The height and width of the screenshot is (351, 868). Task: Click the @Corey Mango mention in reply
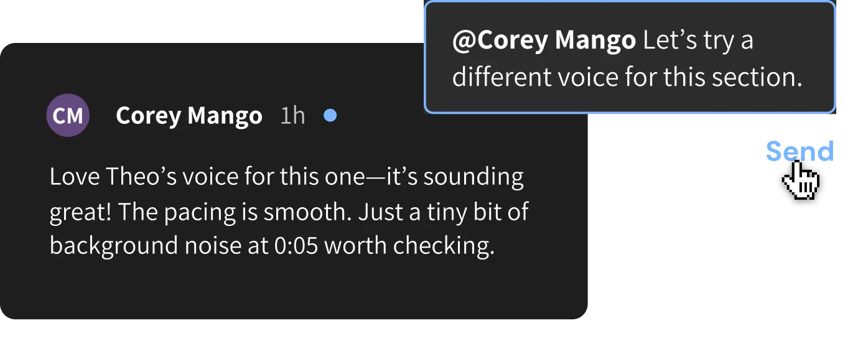(544, 40)
